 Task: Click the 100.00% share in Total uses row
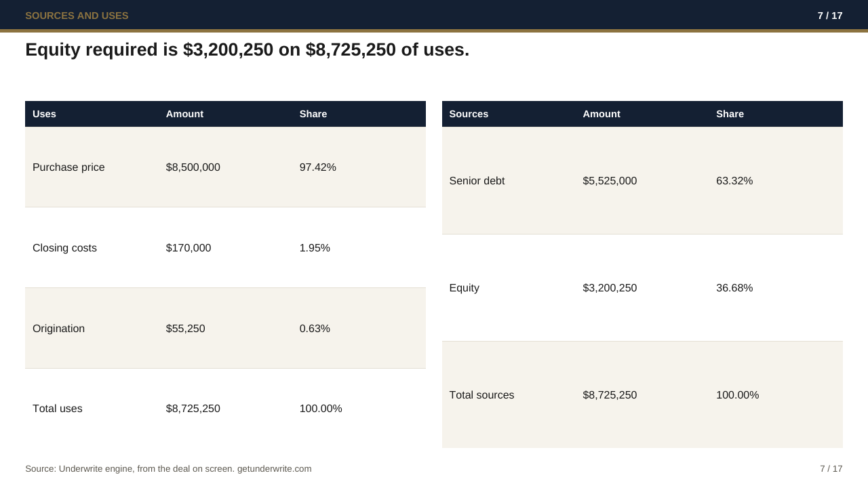click(321, 409)
